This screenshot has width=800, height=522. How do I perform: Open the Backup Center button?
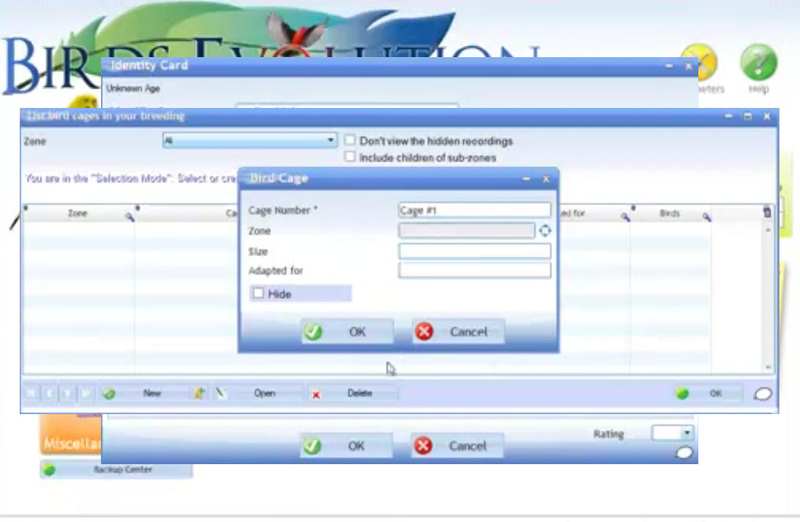tap(116, 469)
